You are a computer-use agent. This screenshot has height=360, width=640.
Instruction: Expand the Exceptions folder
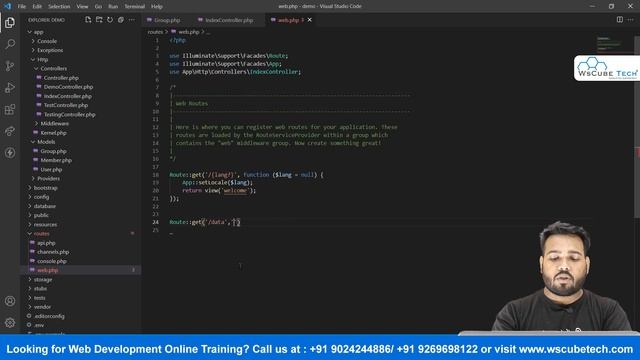click(50, 50)
